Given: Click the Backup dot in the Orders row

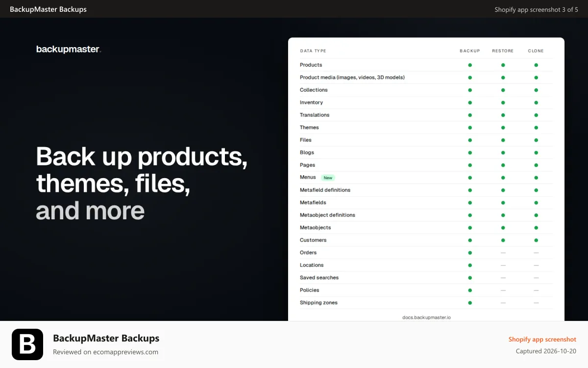Looking at the screenshot, I should tap(470, 253).
